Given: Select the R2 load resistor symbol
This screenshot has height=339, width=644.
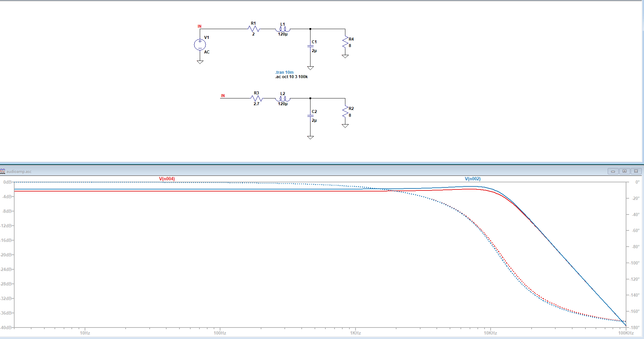Looking at the screenshot, I should (x=345, y=112).
